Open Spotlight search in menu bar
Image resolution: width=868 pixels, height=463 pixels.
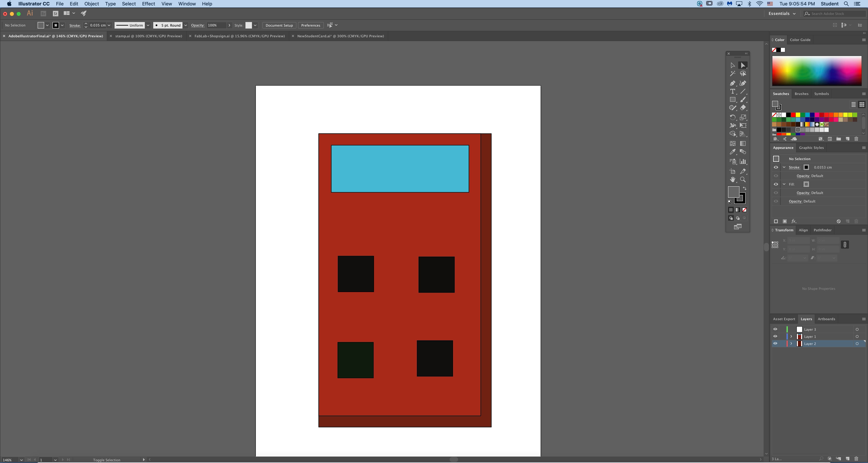(846, 4)
